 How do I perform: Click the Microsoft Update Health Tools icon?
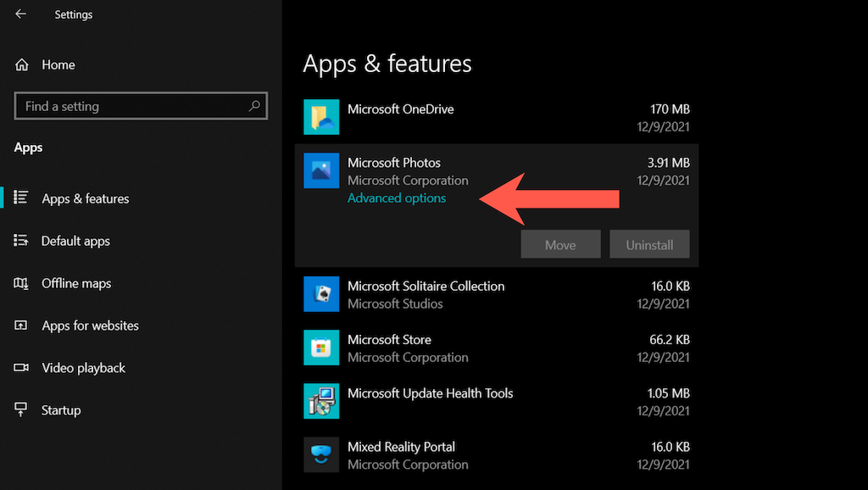pyautogui.click(x=321, y=401)
